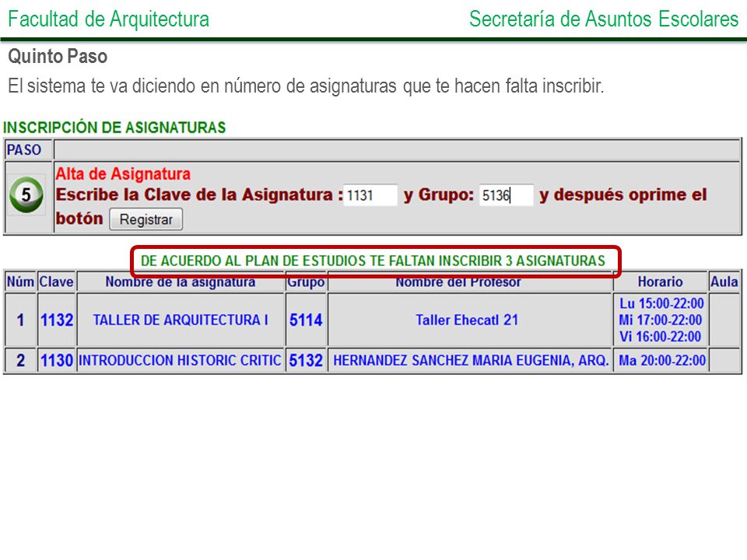Click the Registrar button
Image resolution: width=747 pixels, height=560 pixels.
(146, 219)
